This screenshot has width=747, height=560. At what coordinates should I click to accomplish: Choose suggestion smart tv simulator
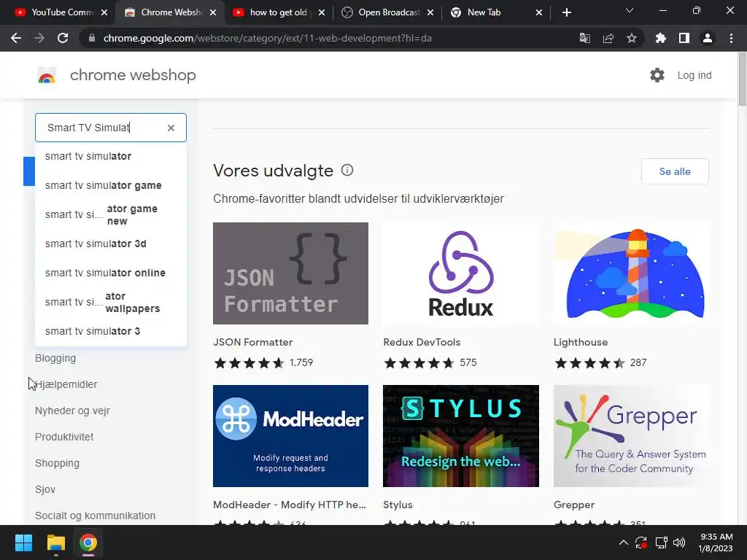click(x=111, y=156)
